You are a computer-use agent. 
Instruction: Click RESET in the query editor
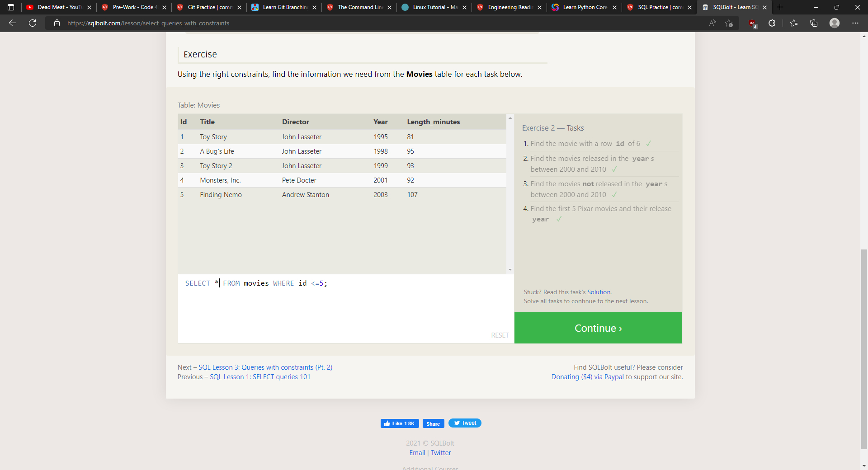pyautogui.click(x=500, y=335)
